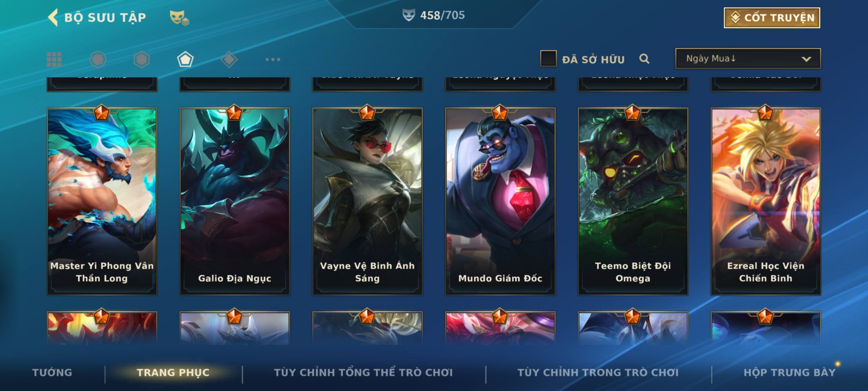The image size is (868, 391).
Task: Open the three-dots more filters icon
Action: (x=273, y=59)
